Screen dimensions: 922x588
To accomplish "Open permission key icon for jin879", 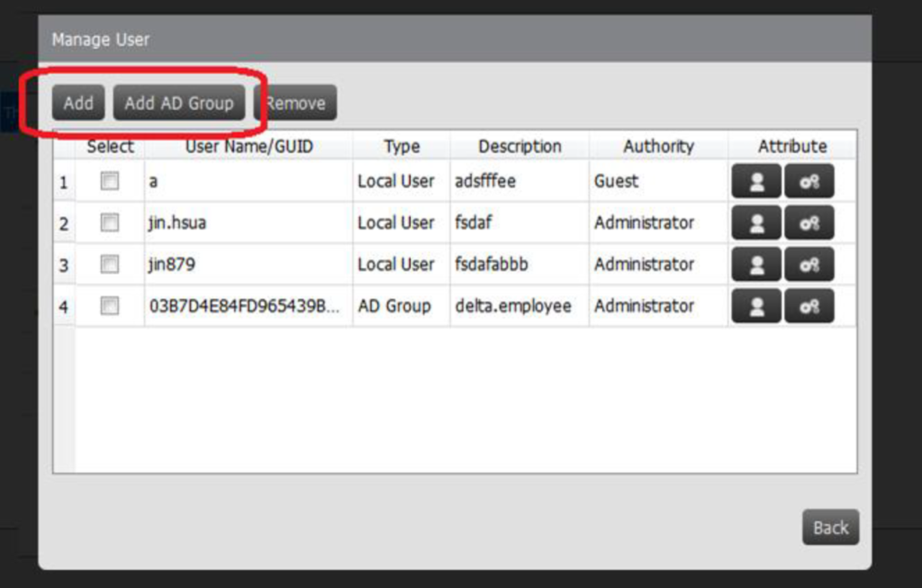I will pyautogui.click(x=809, y=264).
